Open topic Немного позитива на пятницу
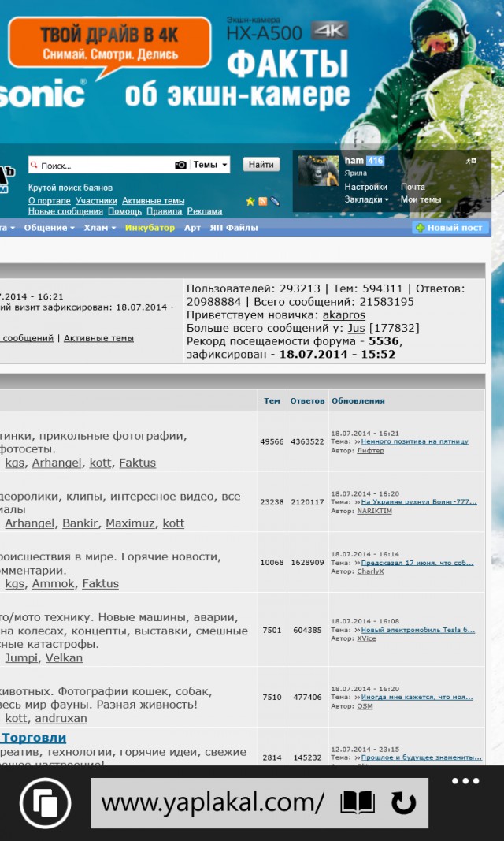 414,441
